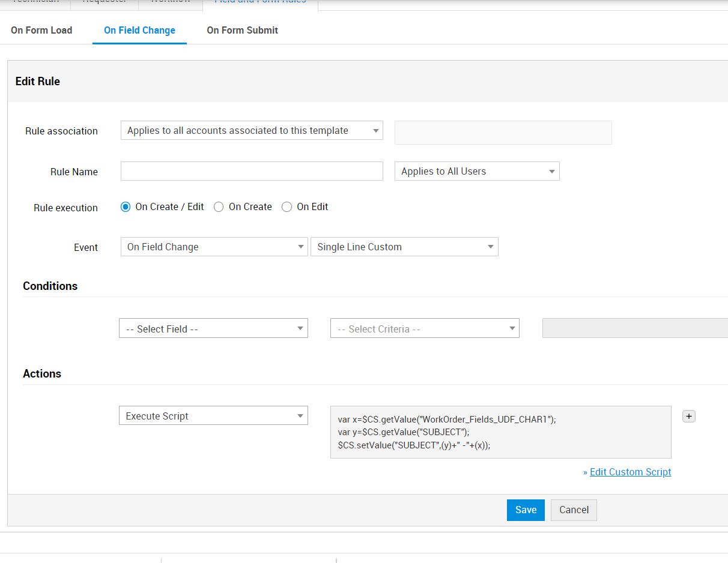Expand the Single Line Custom field dropdown
728x563 pixels.
pos(404,247)
